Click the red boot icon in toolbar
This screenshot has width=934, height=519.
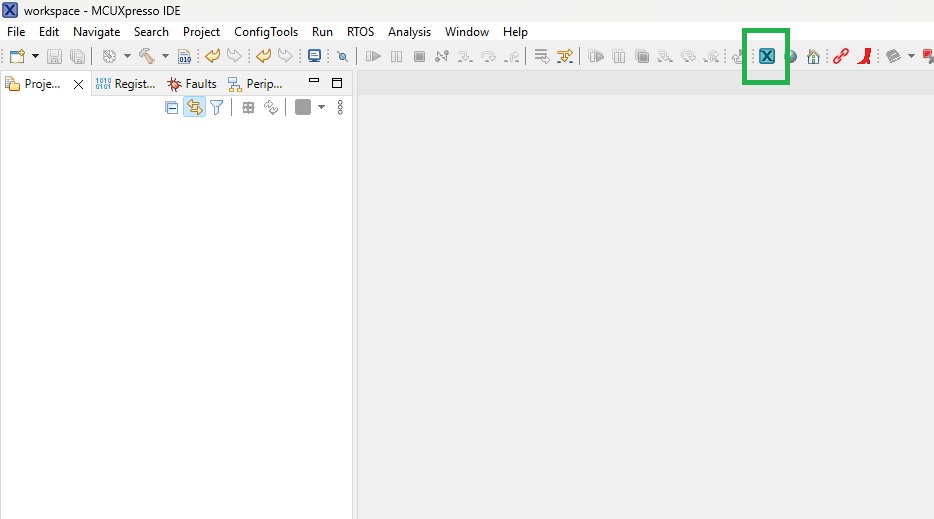click(863, 57)
